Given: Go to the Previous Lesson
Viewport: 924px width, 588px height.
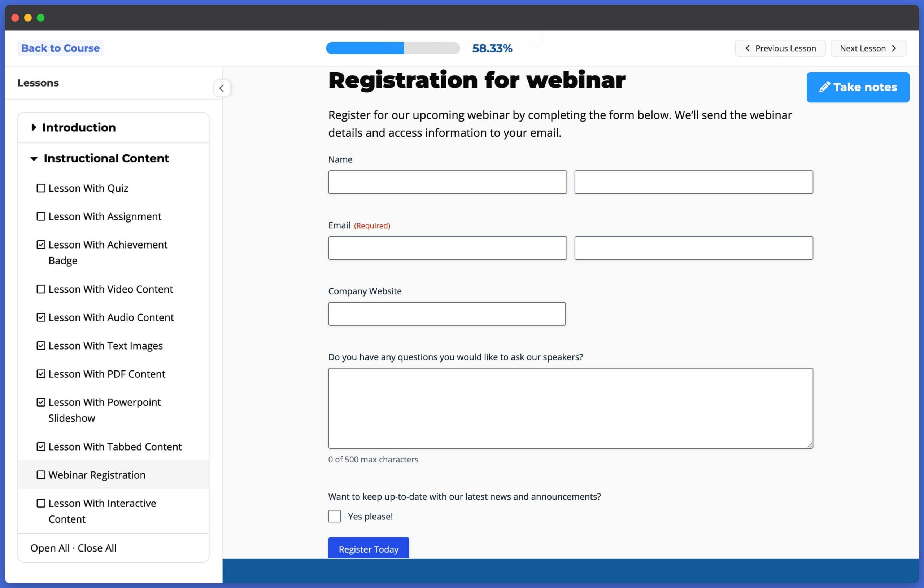Looking at the screenshot, I should coord(780,48).
